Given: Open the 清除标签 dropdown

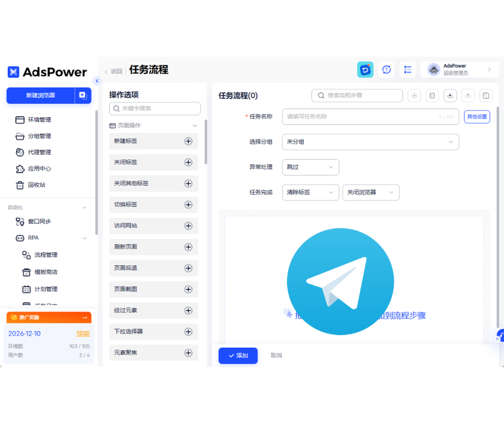Looking at the screenshot, I should (310, 192).
